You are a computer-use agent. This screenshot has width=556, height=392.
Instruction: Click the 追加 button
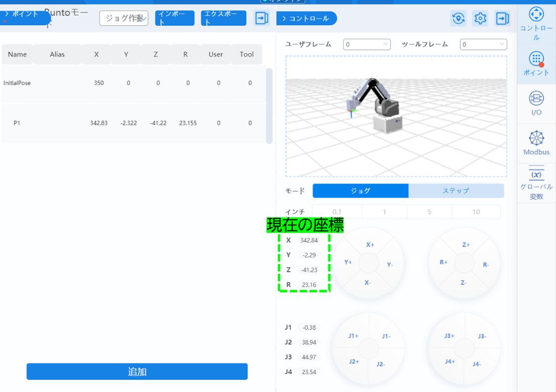click(137, 372)
